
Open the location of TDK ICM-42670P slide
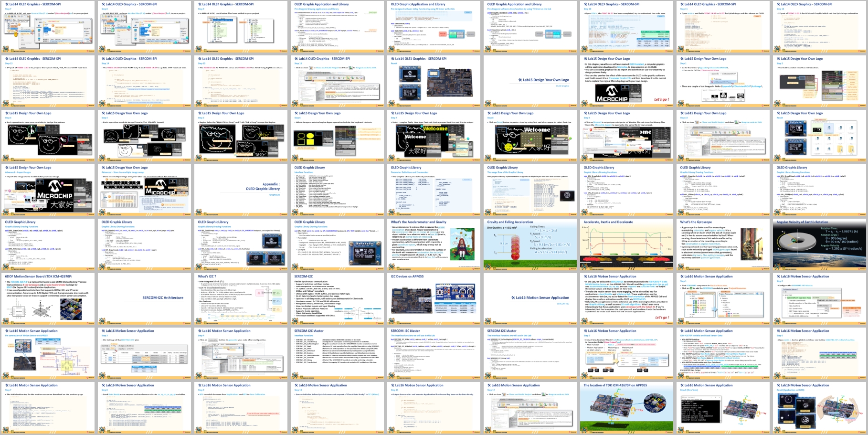pos(627,408)
